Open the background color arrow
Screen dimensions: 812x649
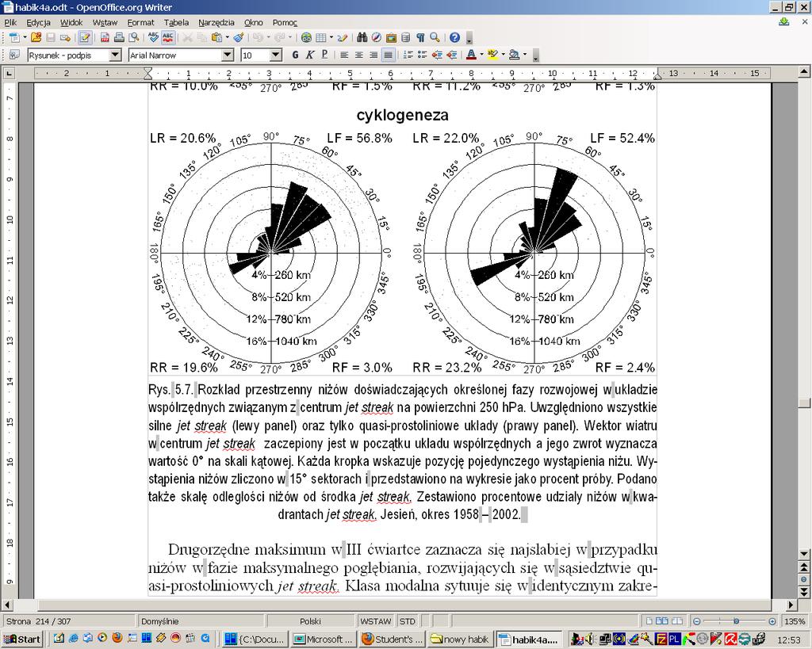pyautogui.click(x=525, y=55)
